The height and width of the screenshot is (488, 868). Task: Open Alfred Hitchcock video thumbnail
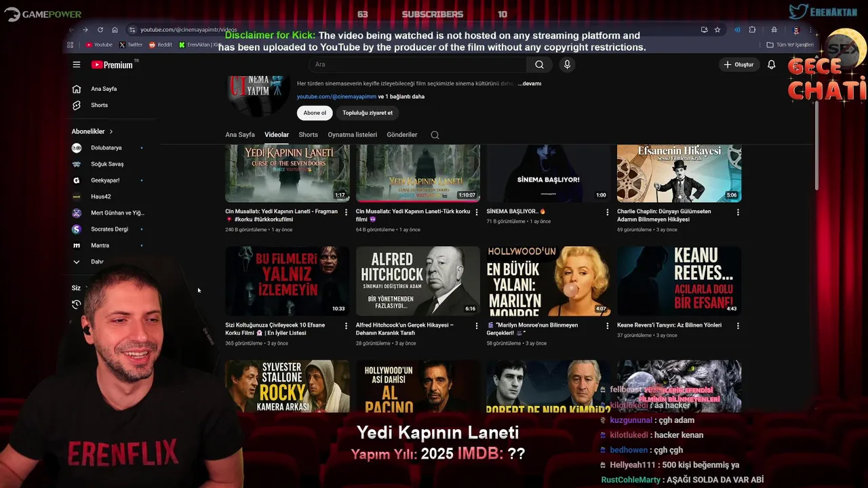418,281
